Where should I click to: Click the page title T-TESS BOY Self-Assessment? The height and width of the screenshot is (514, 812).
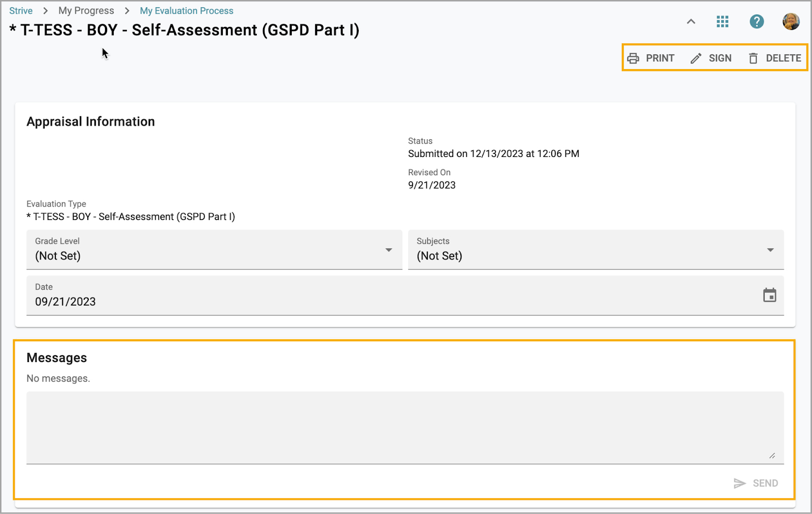184,30
